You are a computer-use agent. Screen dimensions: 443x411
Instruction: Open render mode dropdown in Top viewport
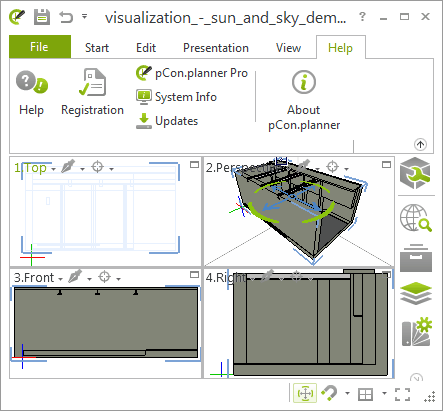coord(82,169)
